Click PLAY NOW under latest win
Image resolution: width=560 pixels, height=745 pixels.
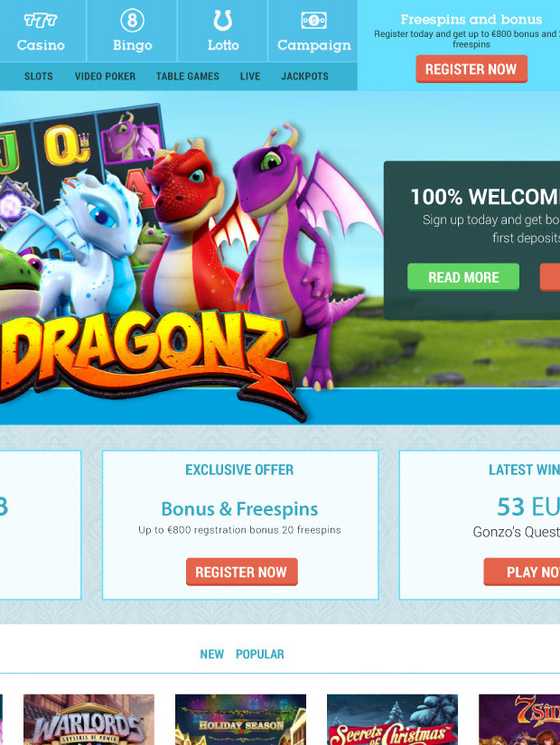pos(522,572)
